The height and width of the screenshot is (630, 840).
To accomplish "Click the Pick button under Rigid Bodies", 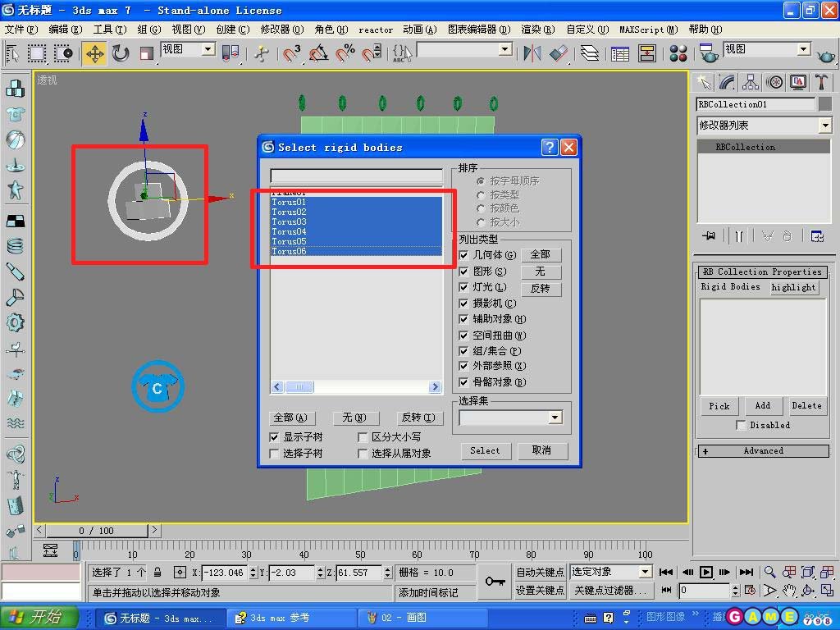I will click(x=719, y=406).
